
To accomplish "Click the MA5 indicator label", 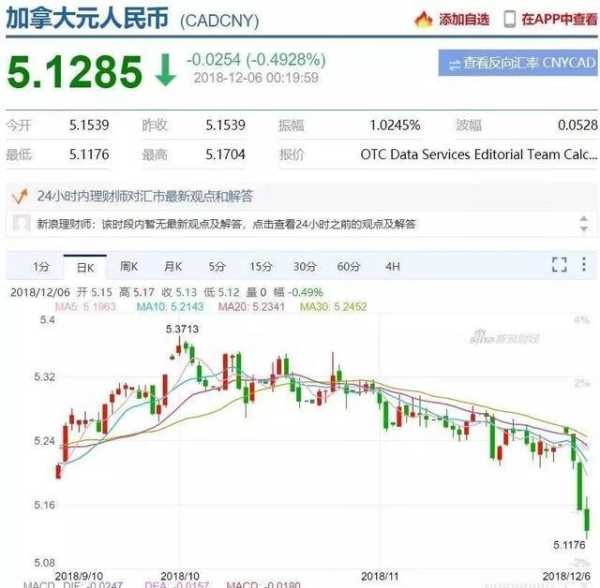I will 85,307.
